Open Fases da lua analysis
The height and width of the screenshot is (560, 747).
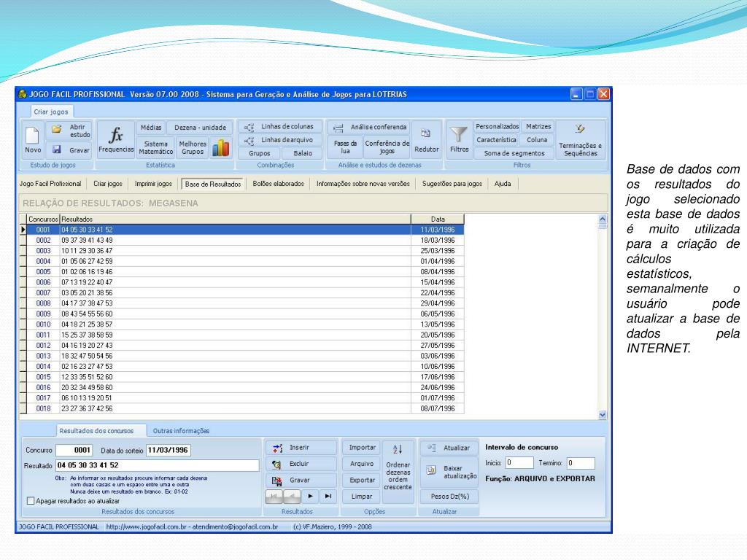pos(345,147)
